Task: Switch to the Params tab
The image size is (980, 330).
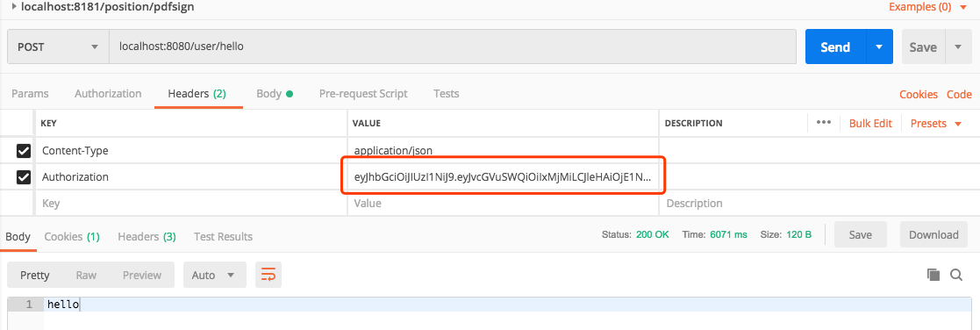Action: [31, 94]
